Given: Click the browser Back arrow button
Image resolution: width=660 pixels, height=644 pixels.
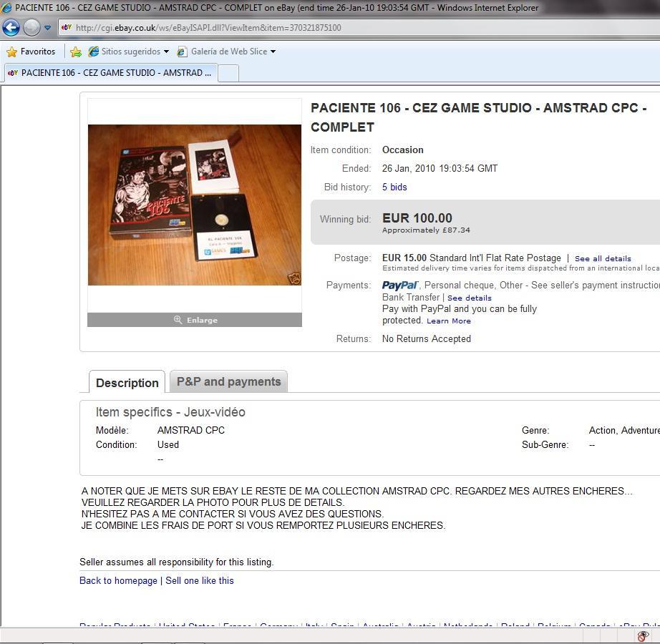Looking at the screenshot, I should pyautogui.click(x=11, y=28).
